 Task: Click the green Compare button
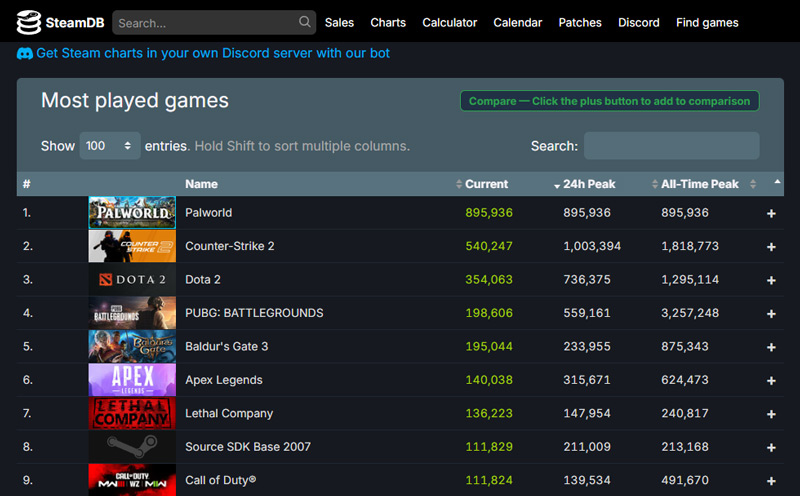[x=610, y=101]
